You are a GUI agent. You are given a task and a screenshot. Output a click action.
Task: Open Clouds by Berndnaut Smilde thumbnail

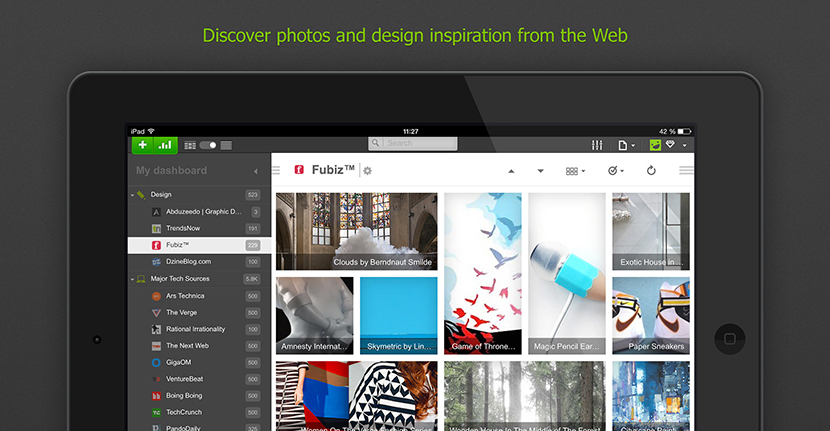tap(357, 231)
